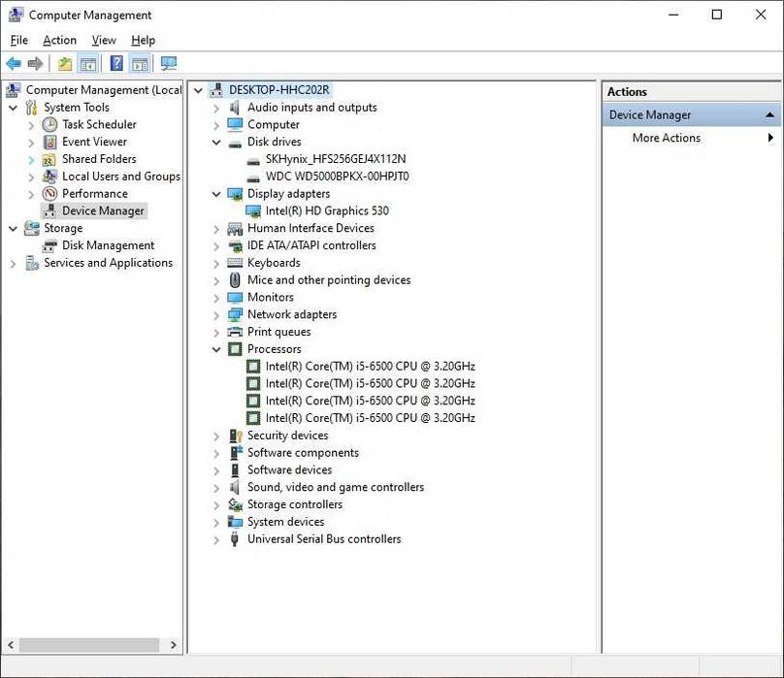Viewport: 784px width, 678px height.
Task: Click the Universal Serial Bus controllers plug icon
Action: pos(235,539)
